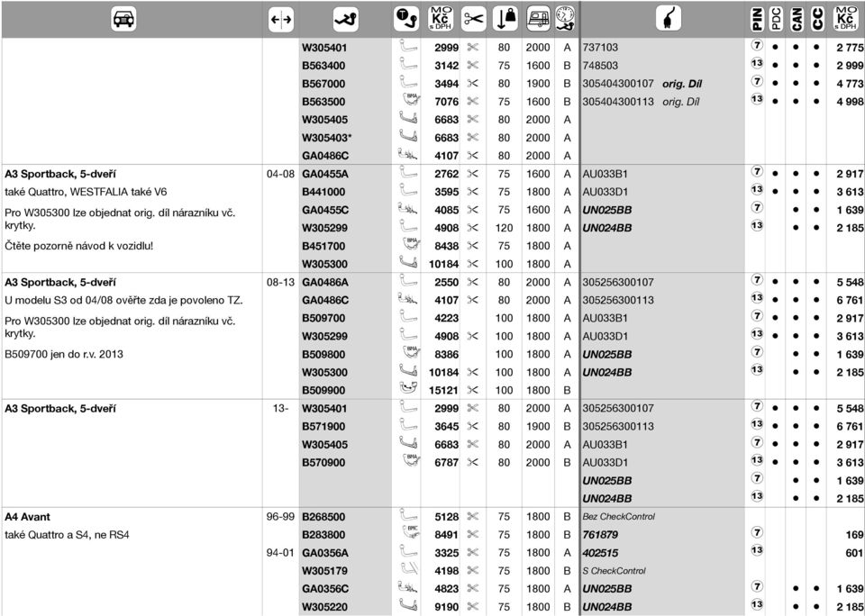Click the 7-pin circle in the 737103 row
The image size is (865, 616).
757,46
